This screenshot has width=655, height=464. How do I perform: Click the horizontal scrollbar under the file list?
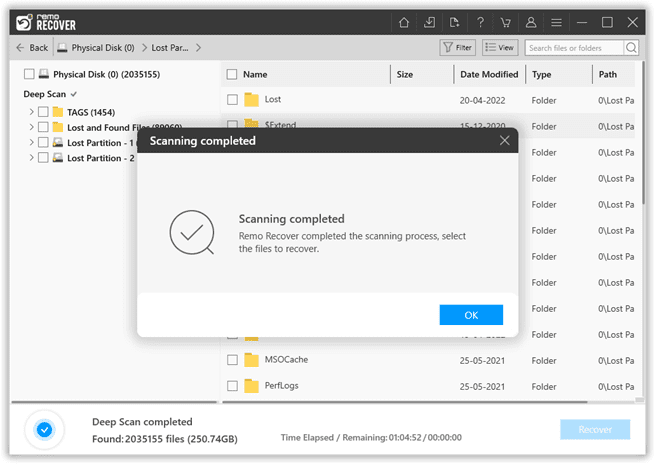coord(404,402)
